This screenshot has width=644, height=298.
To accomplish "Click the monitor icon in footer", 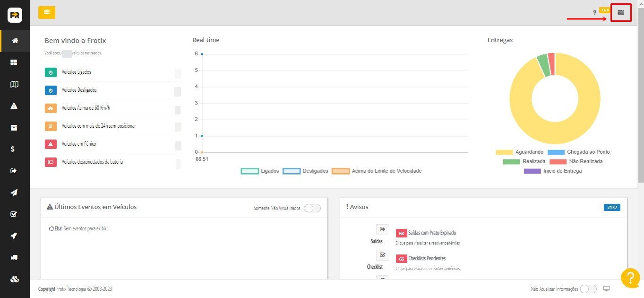I will click(x=607, y=289).
